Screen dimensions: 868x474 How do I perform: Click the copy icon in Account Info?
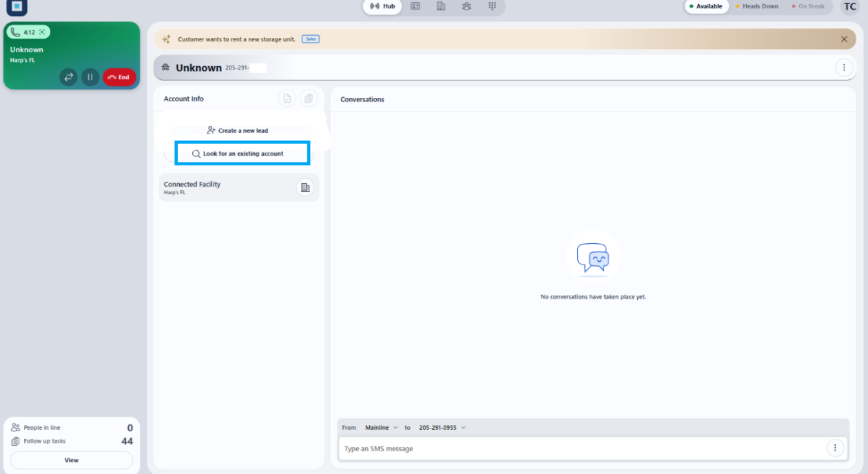click(x=309, y=99)
